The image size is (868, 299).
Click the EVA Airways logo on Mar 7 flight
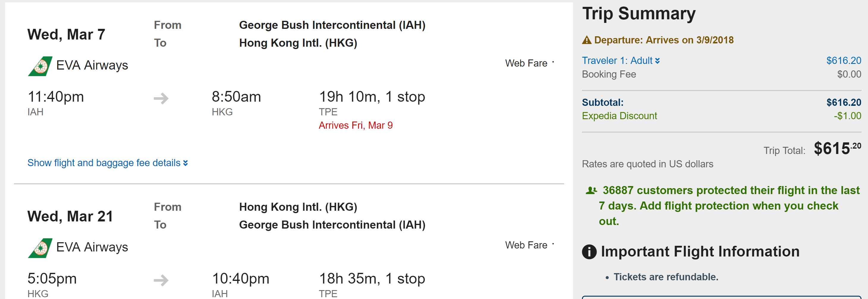(x=40, y=66)
